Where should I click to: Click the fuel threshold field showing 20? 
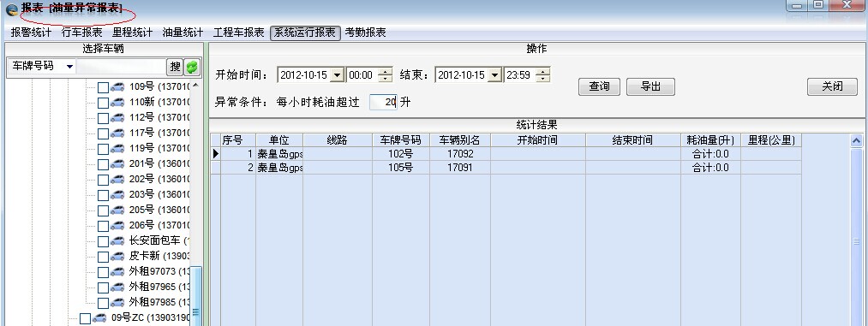pyautogui.click(x=383, y=102)
